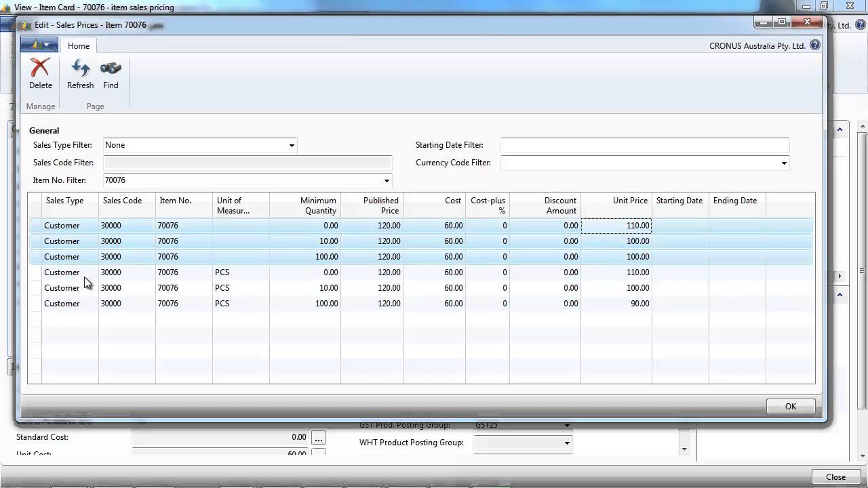The width and height of the screenshot is (868, 488).
Task: Sort by the Sales Type column header
Action: 70,205
